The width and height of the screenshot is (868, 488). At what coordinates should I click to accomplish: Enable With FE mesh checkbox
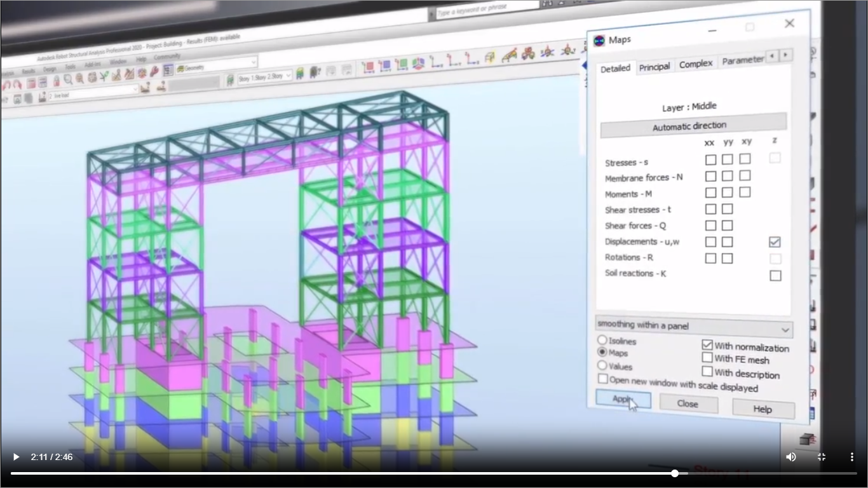707,358
